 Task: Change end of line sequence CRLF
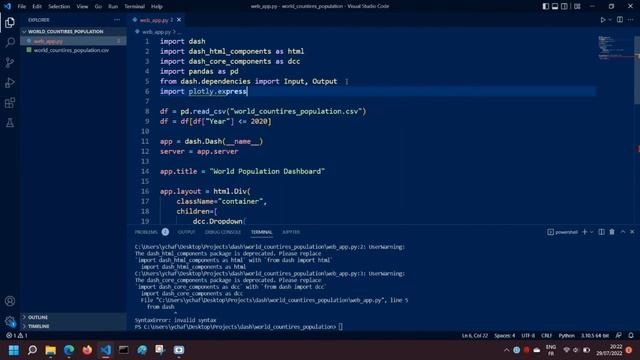(x=547, y=336)
